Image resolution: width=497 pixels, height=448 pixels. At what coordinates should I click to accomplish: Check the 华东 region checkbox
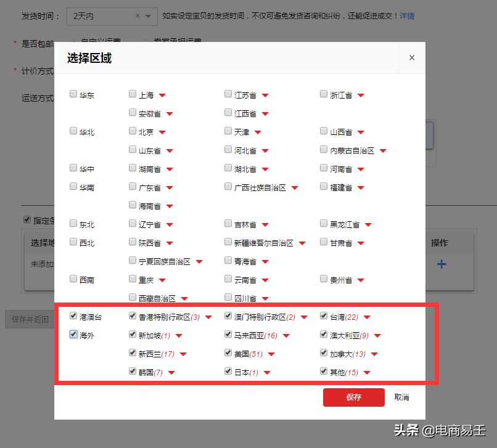pyautogui.click(x=73, y=94)
